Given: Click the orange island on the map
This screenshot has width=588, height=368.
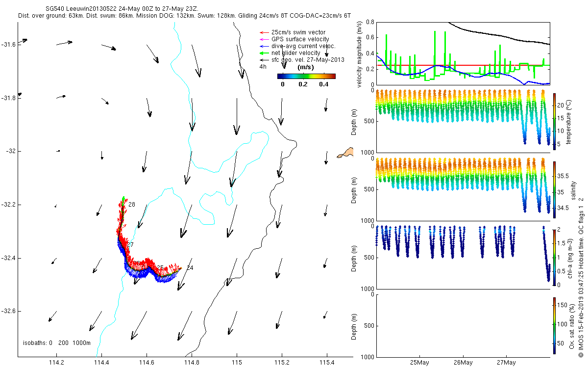Looking at the screenshot, I should pyautogui.click(x=346, y=153).
